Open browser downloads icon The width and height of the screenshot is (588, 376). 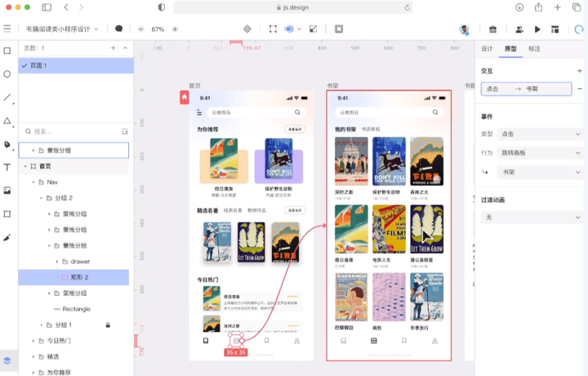[519, 7]
